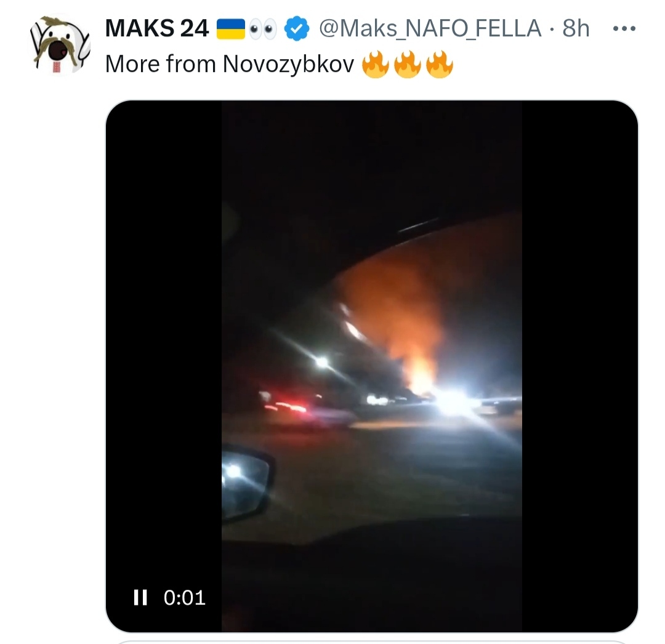Open the @Maks_NAFO_FELLA handle link
This screenshot has width=665, height=644.
coord(430,28)
